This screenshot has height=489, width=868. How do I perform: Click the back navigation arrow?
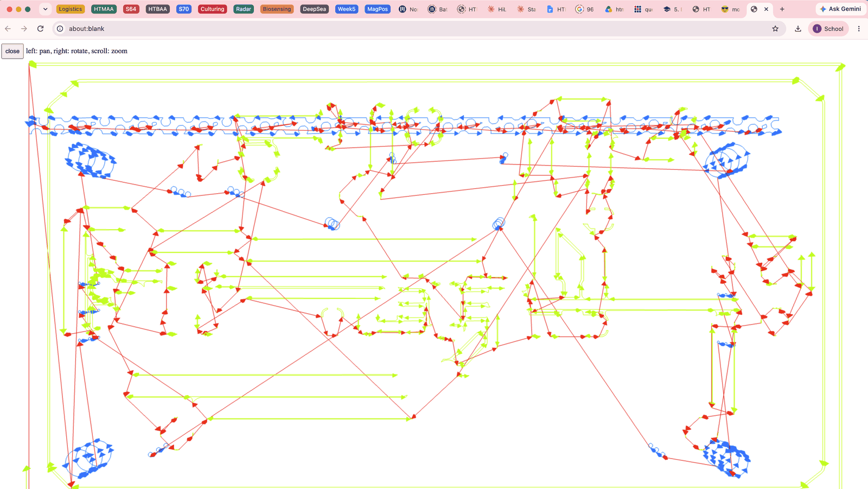tap(8, 29)
